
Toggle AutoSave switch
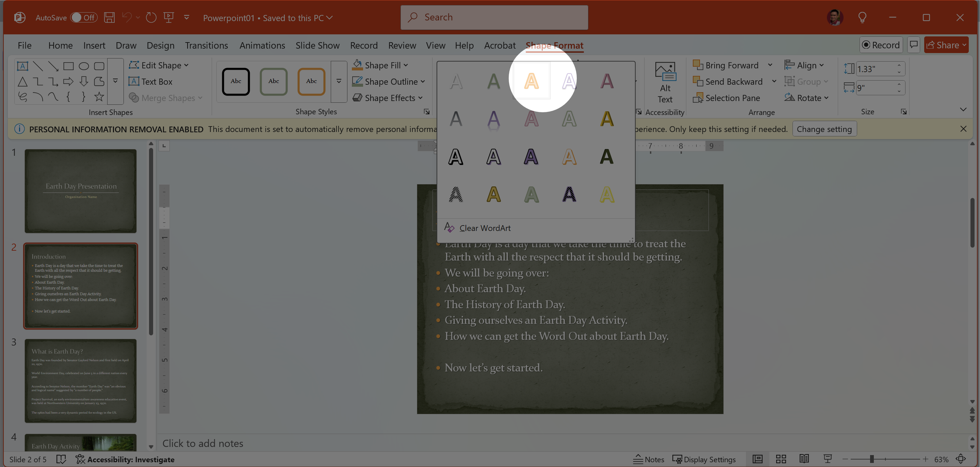[x=84, y=17]
